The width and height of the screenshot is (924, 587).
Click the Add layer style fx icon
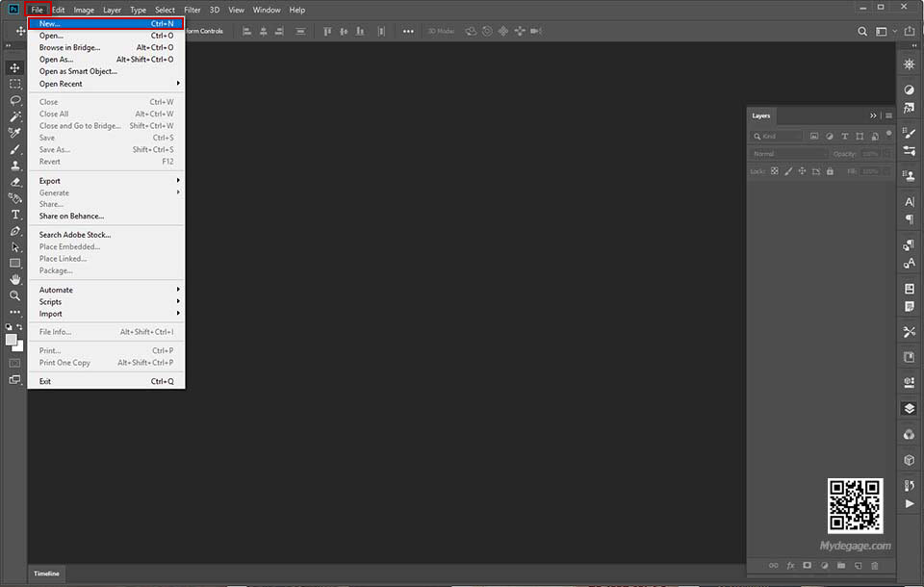coord(790,565)
